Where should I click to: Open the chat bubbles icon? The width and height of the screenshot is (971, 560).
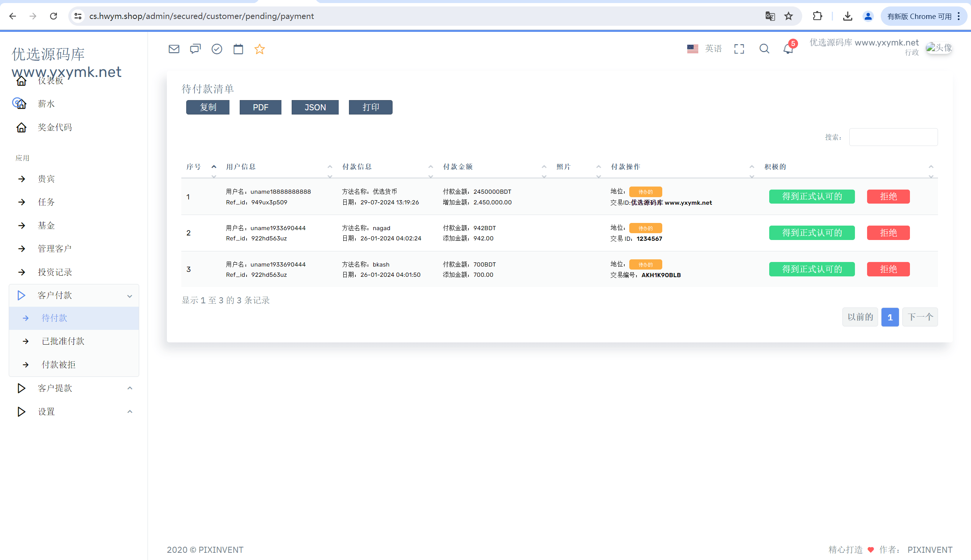click(x=195, y=49)
